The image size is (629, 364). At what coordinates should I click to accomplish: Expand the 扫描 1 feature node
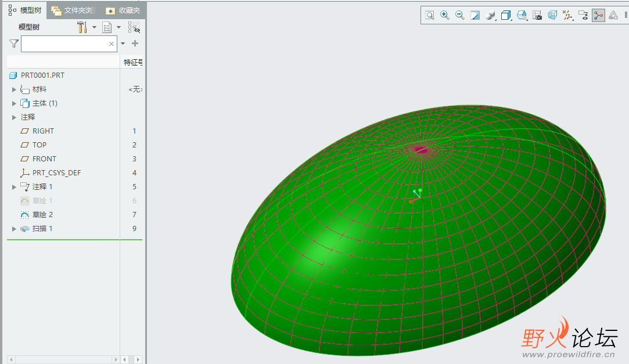pos(14,229)
